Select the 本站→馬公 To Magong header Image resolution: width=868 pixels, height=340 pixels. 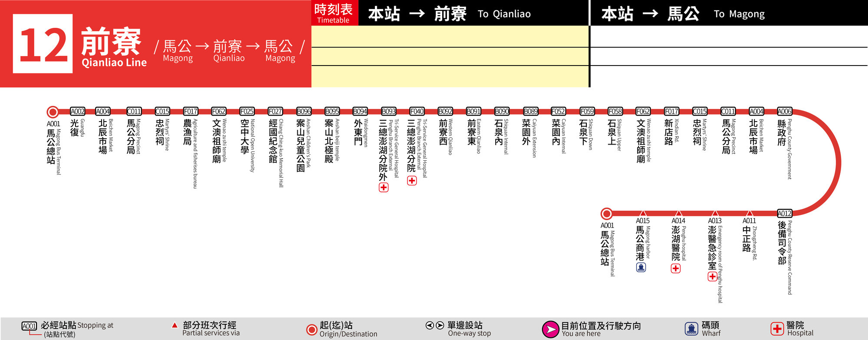(x=683, y=14)
